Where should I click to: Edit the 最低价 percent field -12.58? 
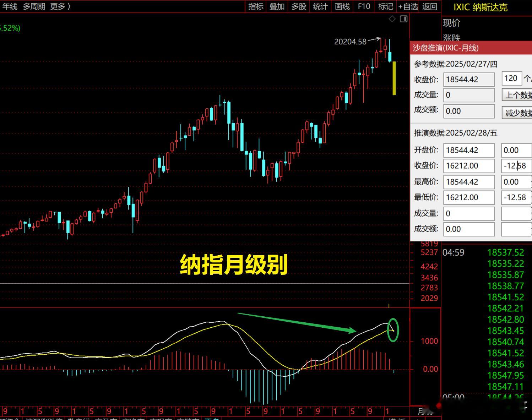pyautogui.click(x=516, y=197)
